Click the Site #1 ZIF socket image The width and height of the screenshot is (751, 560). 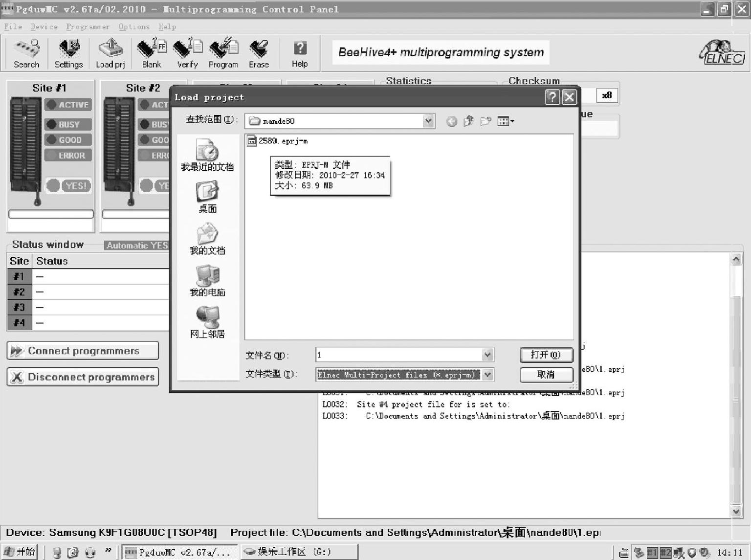click(x=25, y=151)
